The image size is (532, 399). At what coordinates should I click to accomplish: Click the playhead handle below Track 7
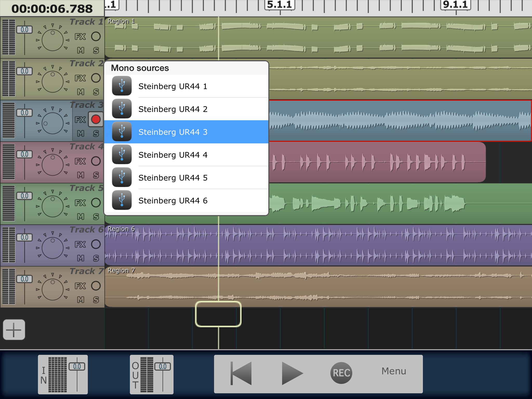click(x=218, y=314)
